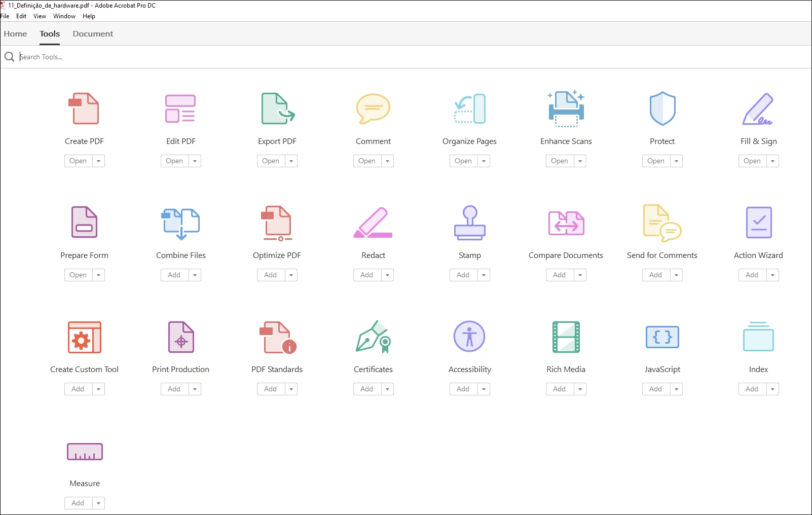Click the search magnifier icon
Screen dimensions: 812x515
(9, 57)
